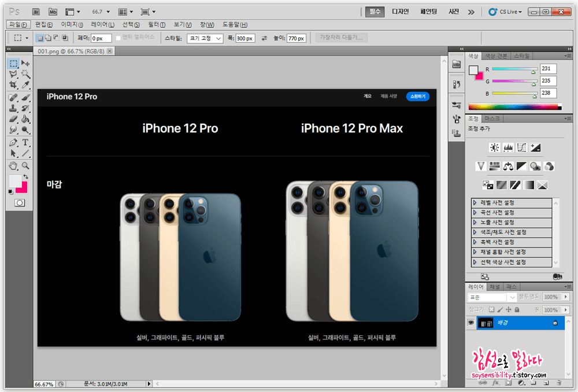This screenshot has width=578, height=392.
Task: Open the 이미지(I) menu
Action: tap(72, 24)
